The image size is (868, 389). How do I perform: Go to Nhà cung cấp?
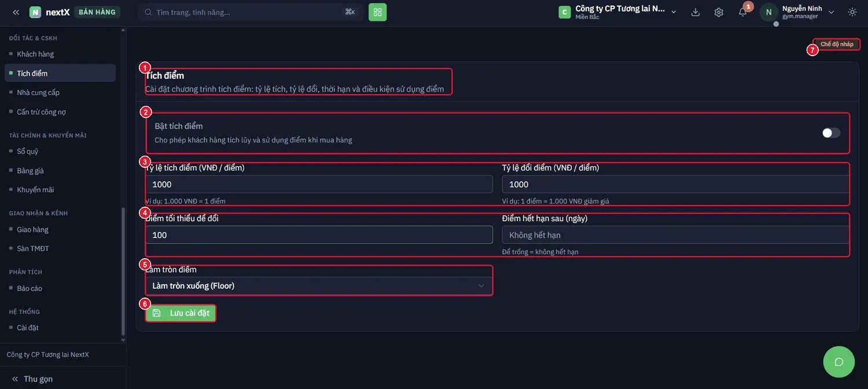pyautogui.click(x=60, y=93)
